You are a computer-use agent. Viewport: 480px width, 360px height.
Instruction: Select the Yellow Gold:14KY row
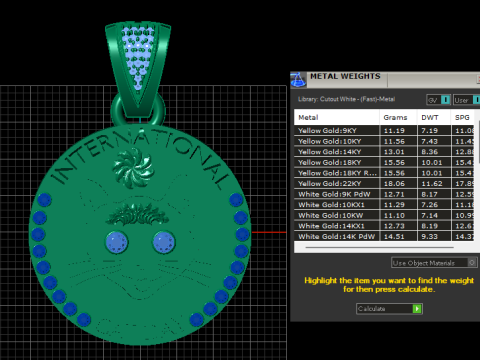point(384,152)
